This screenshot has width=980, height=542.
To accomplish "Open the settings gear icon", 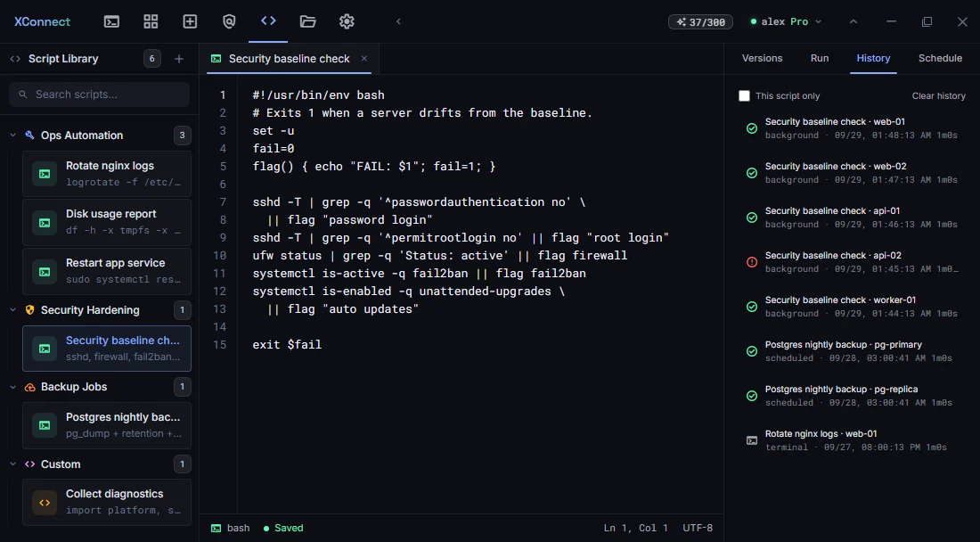I will (x=347, y=21).
